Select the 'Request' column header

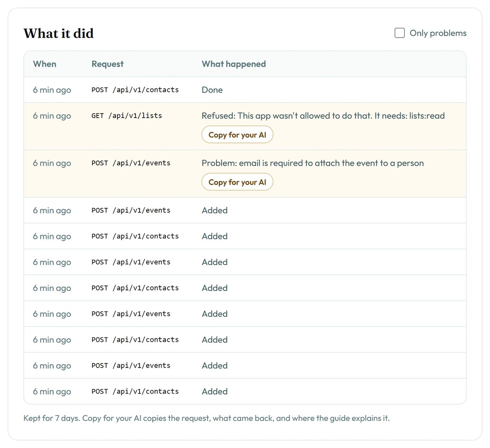pyautogui.click(x=107, y=64)
